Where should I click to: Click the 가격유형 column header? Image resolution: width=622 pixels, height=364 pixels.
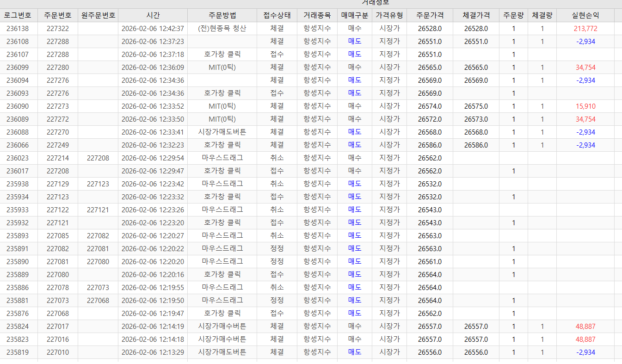[389, 15]
